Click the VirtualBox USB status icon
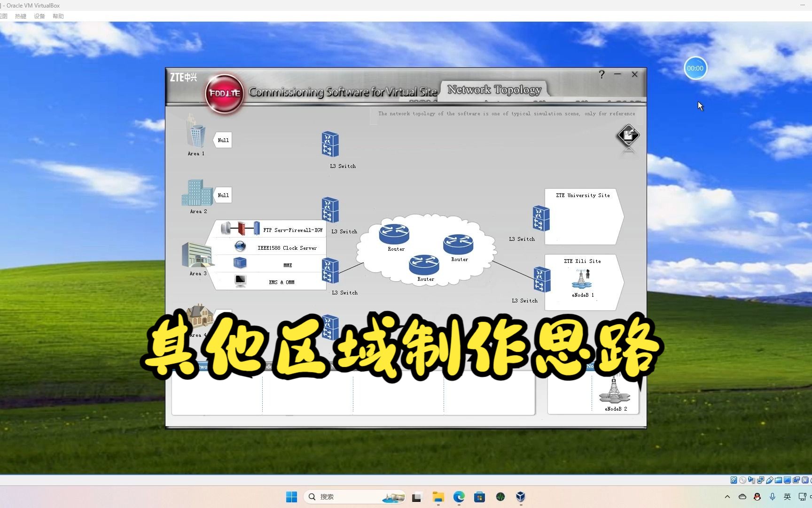812x508 pixels. point(769,480)
